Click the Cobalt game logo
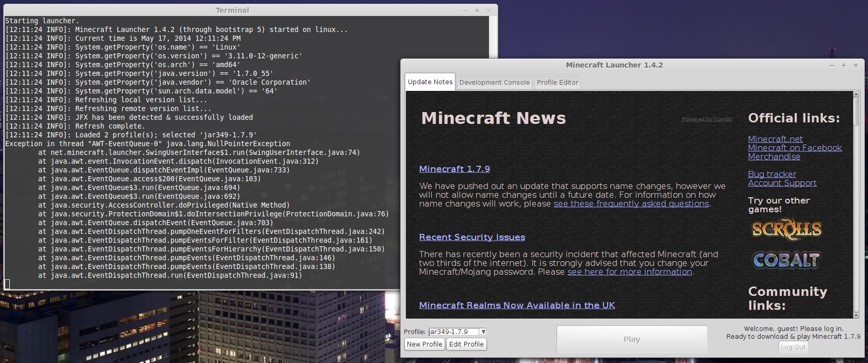The image size is (868, 363). pos(786,260)
